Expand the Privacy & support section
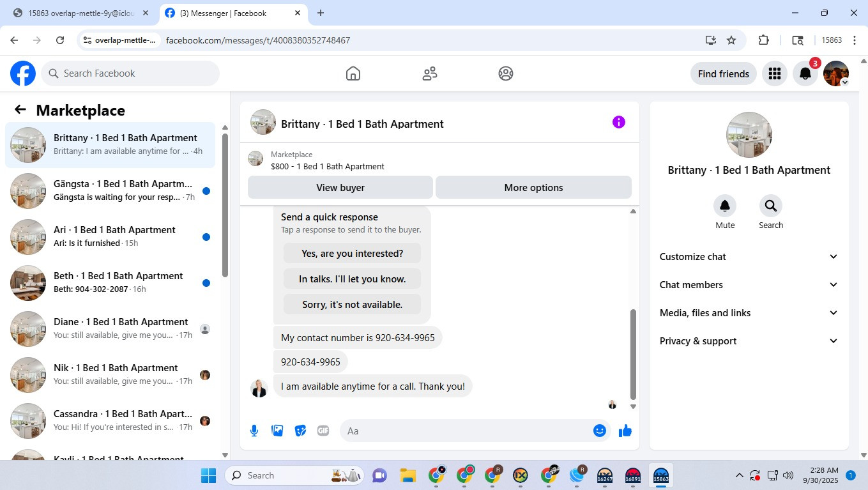This screenshot has width=868, height=490. pyautogui.click(x=749, y=341)
